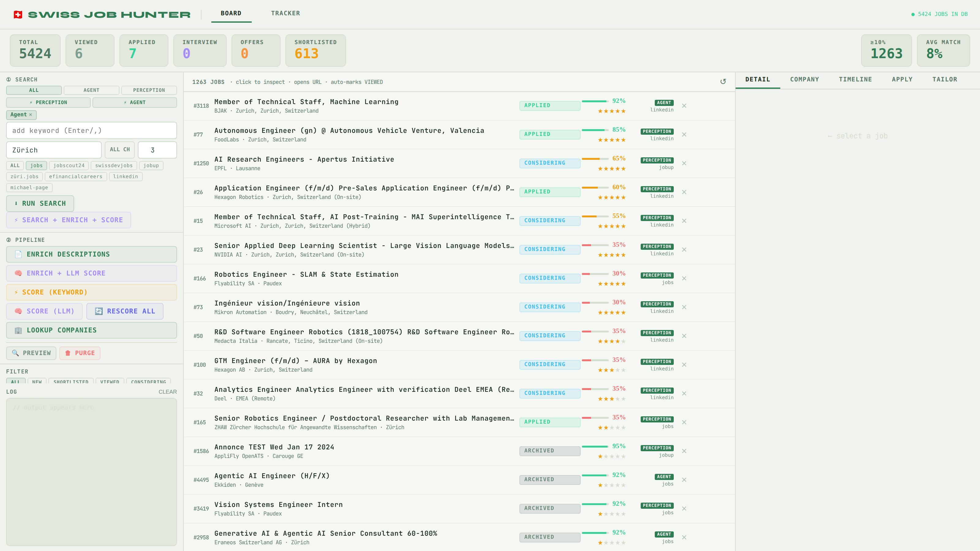980x551 pixels.
Task: Click the AGENT badge on job #3118
Action: (664, 103)
